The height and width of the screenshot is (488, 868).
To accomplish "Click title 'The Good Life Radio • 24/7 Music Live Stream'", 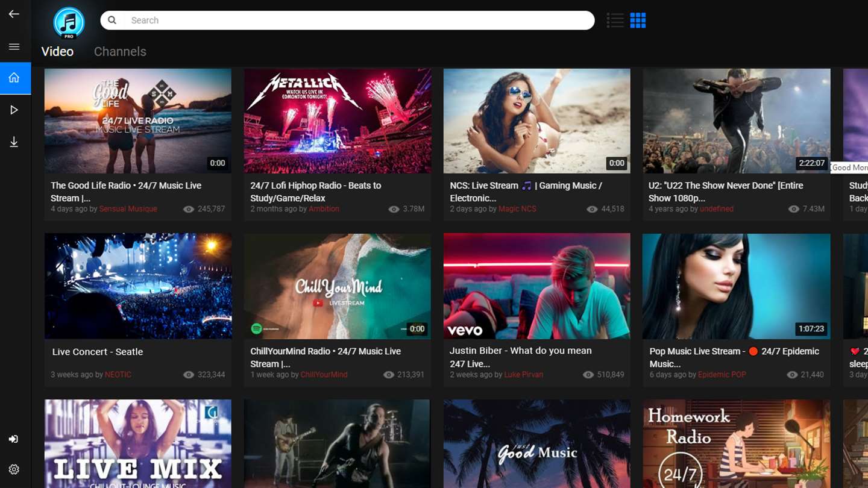I will (x=126, y=192).
